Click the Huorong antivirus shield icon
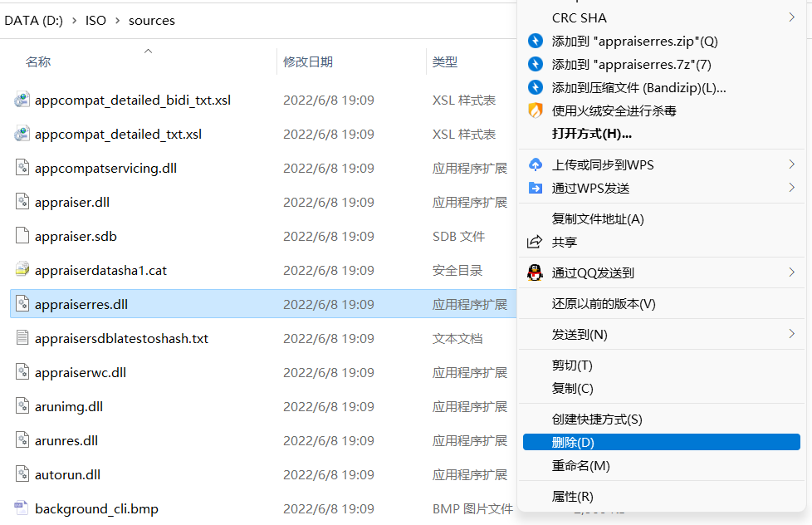Viewport: 812px width, 525px height. tap(536, 110)
